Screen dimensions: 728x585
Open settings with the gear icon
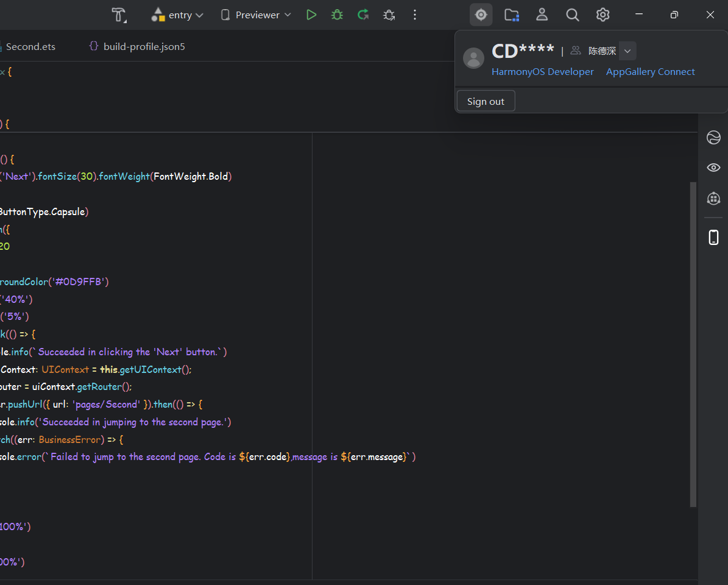click(x=603, y=15)
